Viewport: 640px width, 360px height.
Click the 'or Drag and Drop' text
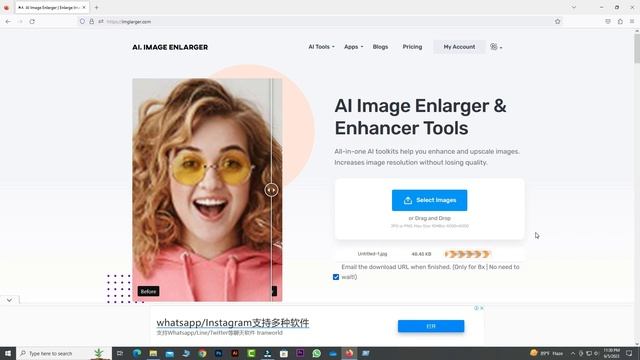pos(429,218)
